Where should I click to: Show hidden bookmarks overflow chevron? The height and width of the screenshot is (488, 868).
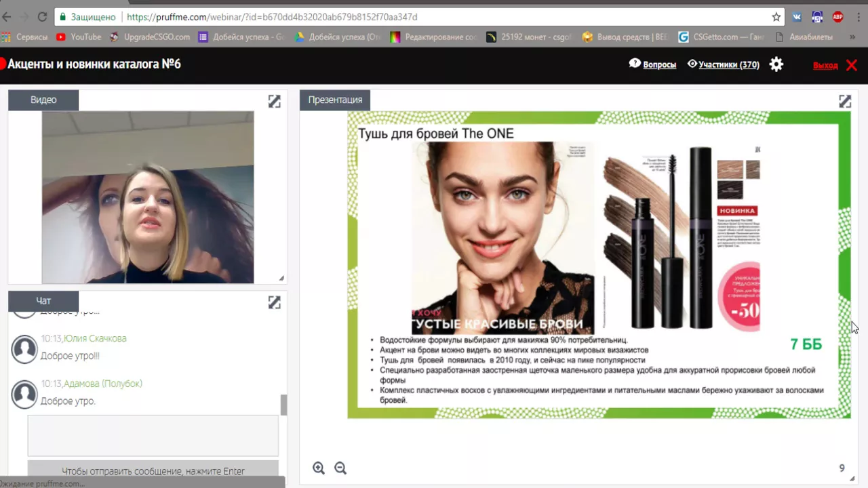[852, 37]
